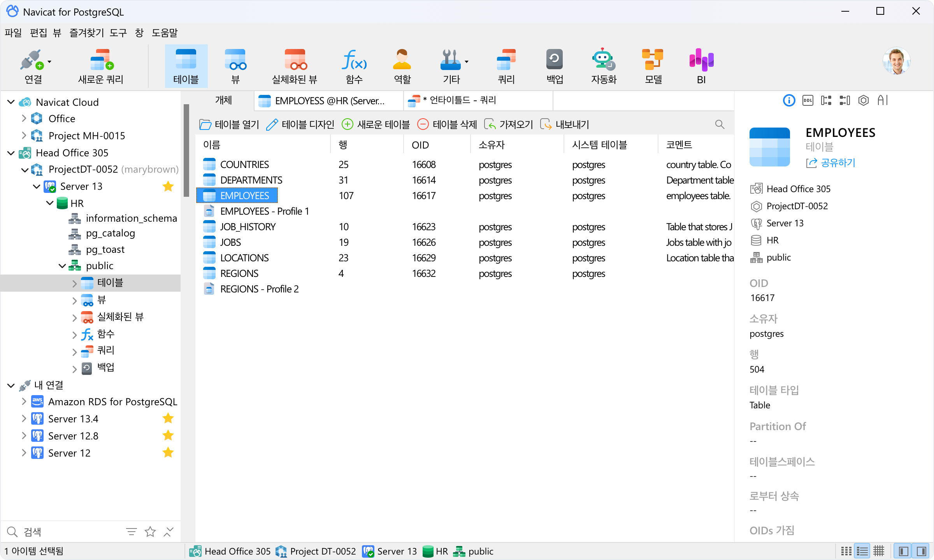Open the AI assistant panel icon

click(x=883, y=101)
